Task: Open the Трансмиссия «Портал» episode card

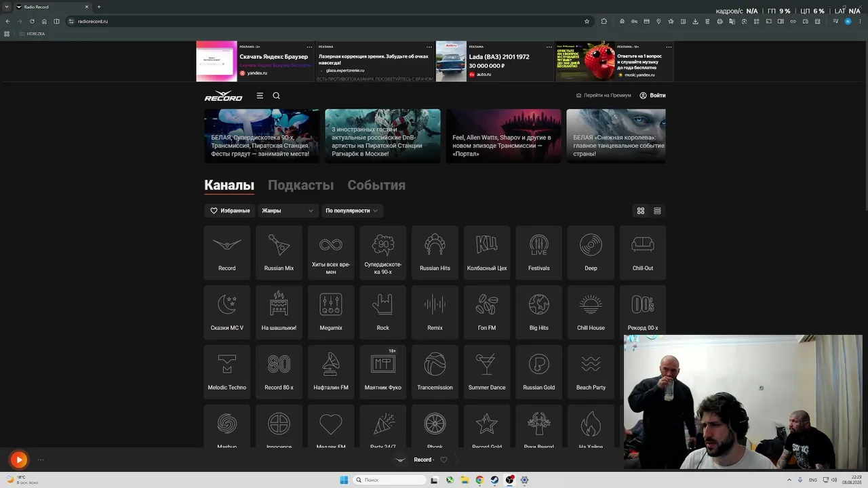Action: (503, 136)
